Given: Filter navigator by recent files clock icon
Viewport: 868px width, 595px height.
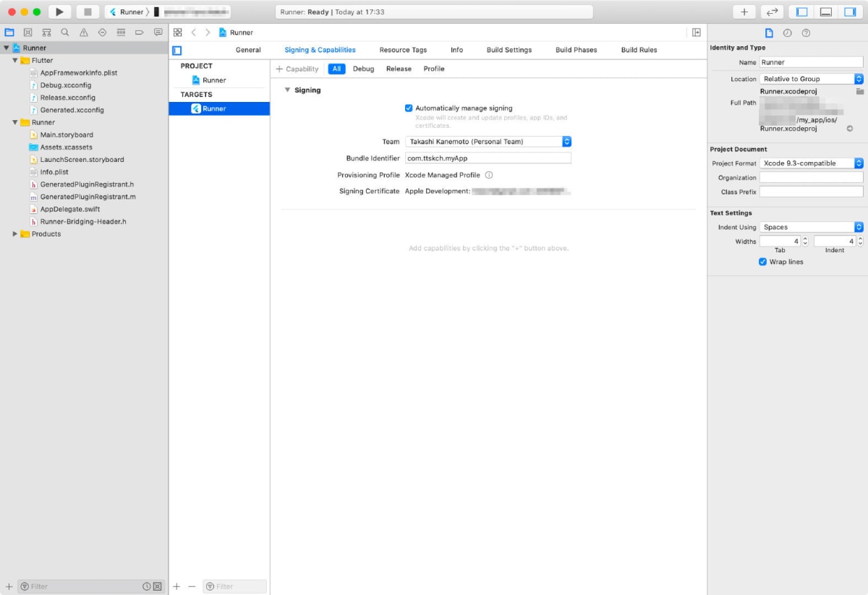Looking at the screenshot, I should tap(147, 586).
